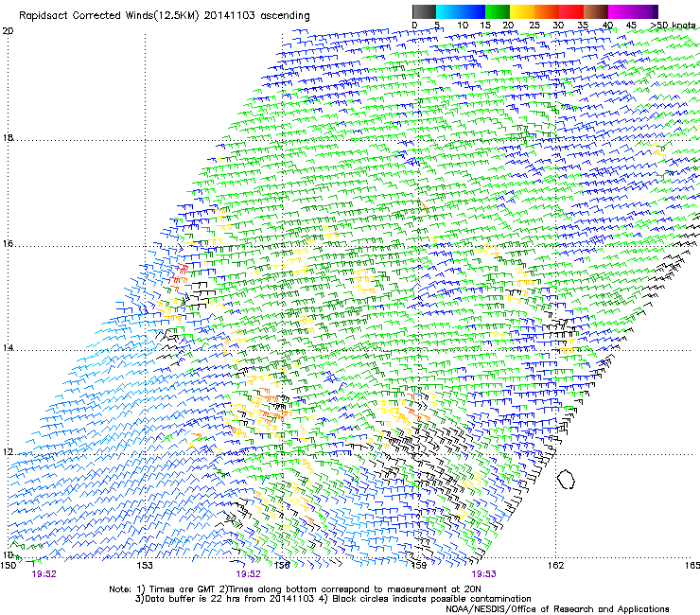
Task: Click the '19:52' time label nearest longitude 150
Action: [44, 574]
